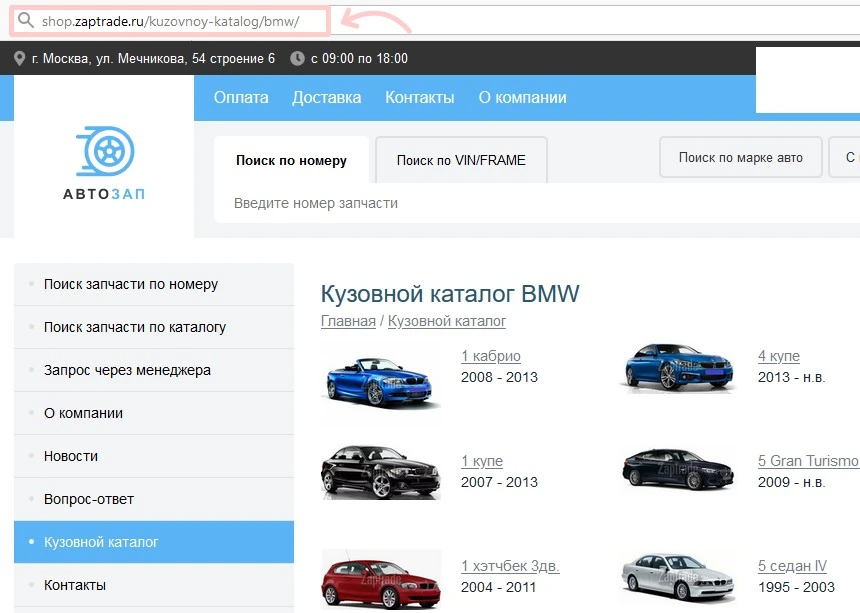Open sidebar item Новости
Screen dimensions: 860x613
coord(154,456)
